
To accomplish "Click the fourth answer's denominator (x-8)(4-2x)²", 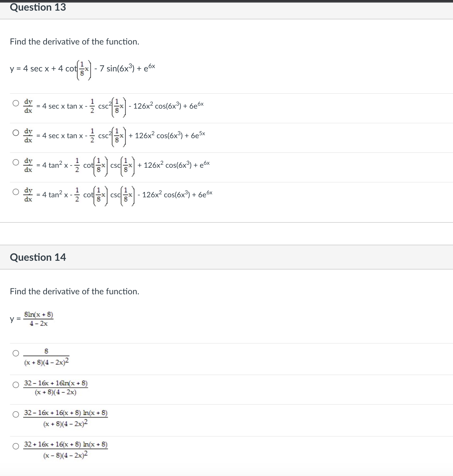I will pos(65,456).
